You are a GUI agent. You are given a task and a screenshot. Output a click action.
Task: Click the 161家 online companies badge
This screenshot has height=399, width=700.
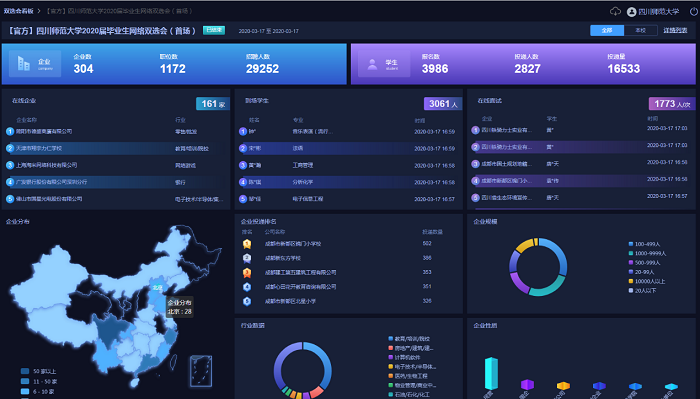[212, 104]
